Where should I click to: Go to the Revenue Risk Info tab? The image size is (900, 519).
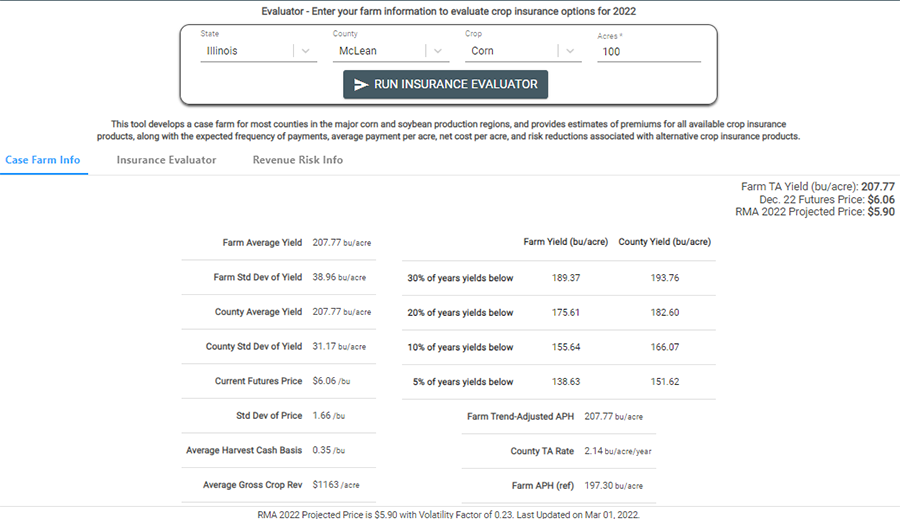(x=297, y=160)
